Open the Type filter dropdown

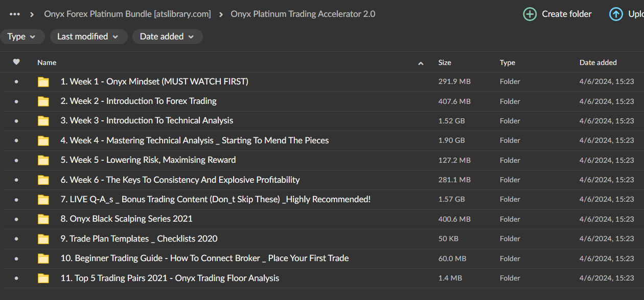pos(22,36)
